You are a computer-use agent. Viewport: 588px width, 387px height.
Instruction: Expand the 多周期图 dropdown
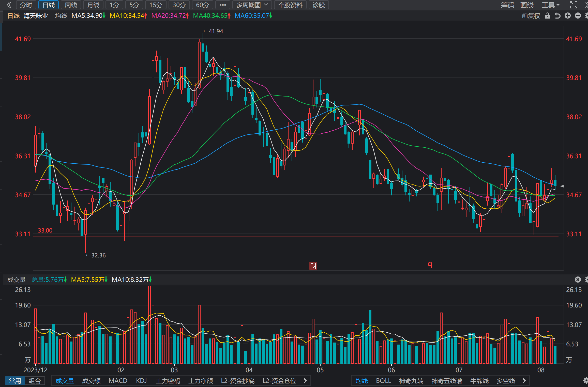click(x=252, y=5)
